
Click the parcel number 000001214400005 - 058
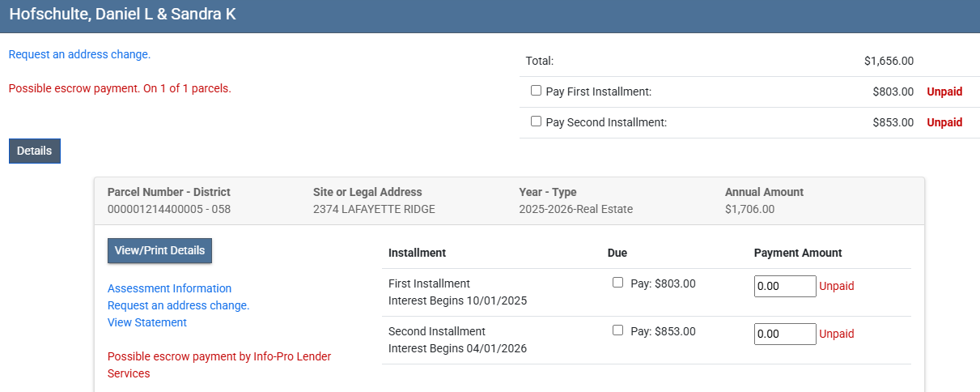click(x=168, y=209)
